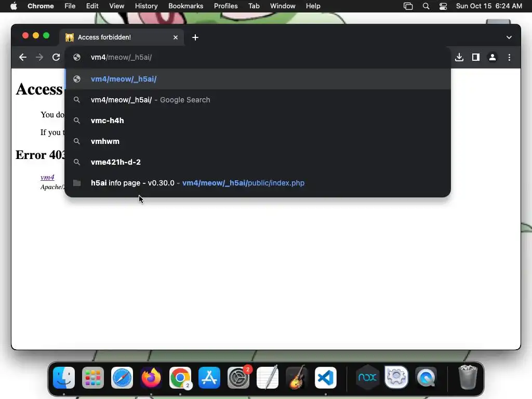Open the gear app next to Nox
This screenshot has height=399, width=532.
pos(396,377)
